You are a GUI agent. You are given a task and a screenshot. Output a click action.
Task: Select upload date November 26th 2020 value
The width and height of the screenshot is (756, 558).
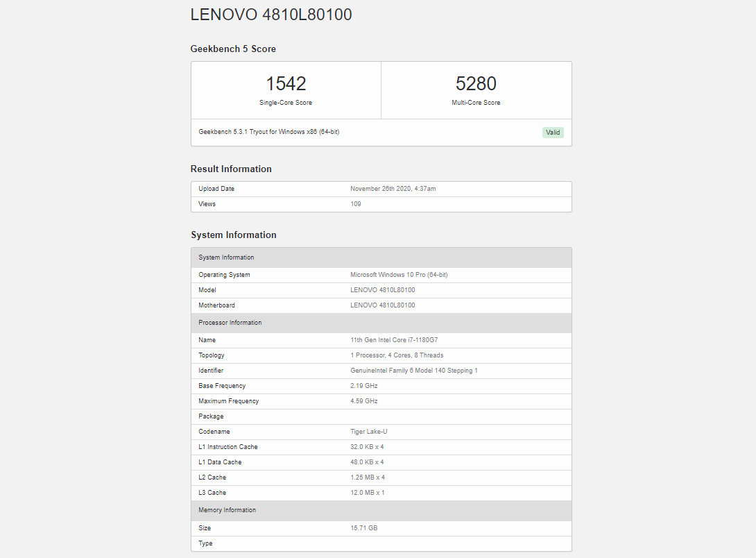coord(393,189)
